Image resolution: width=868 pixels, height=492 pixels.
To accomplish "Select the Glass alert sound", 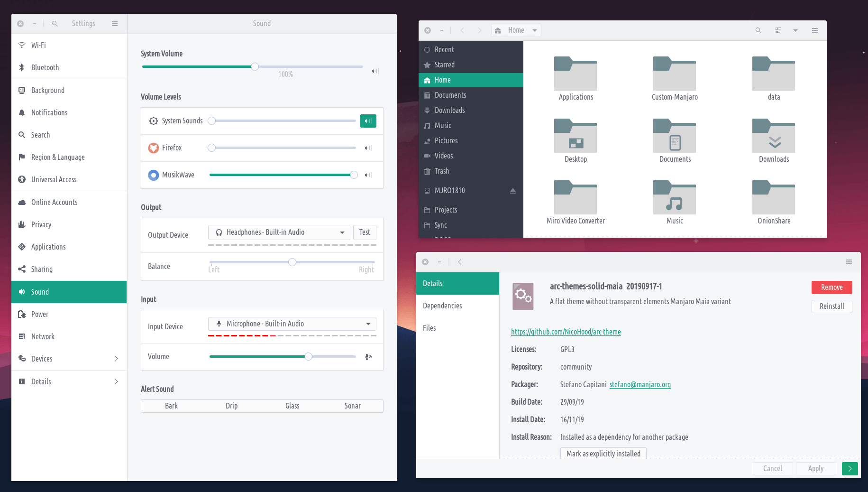I will (x=292, y=406).
